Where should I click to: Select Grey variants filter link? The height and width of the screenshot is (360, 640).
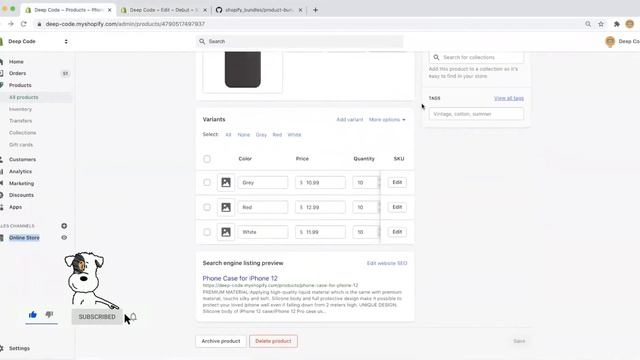(x=261, y=135)
